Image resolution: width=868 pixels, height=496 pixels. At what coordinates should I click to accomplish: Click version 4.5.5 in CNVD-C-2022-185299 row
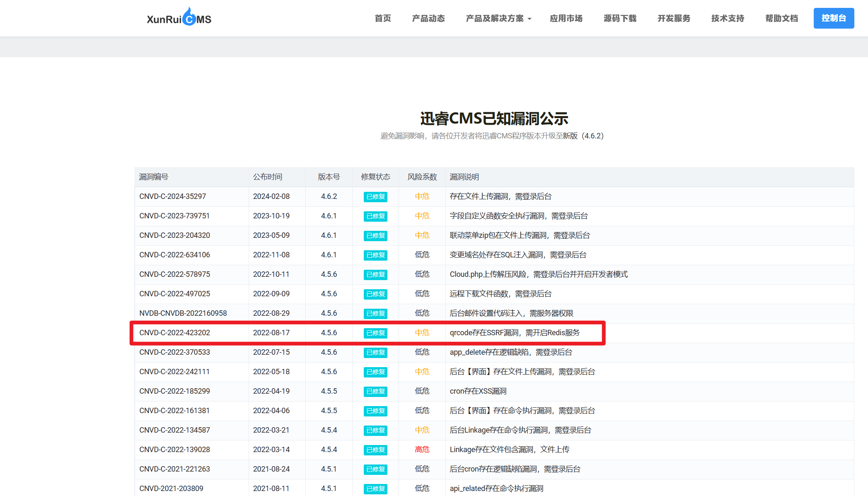329,391
